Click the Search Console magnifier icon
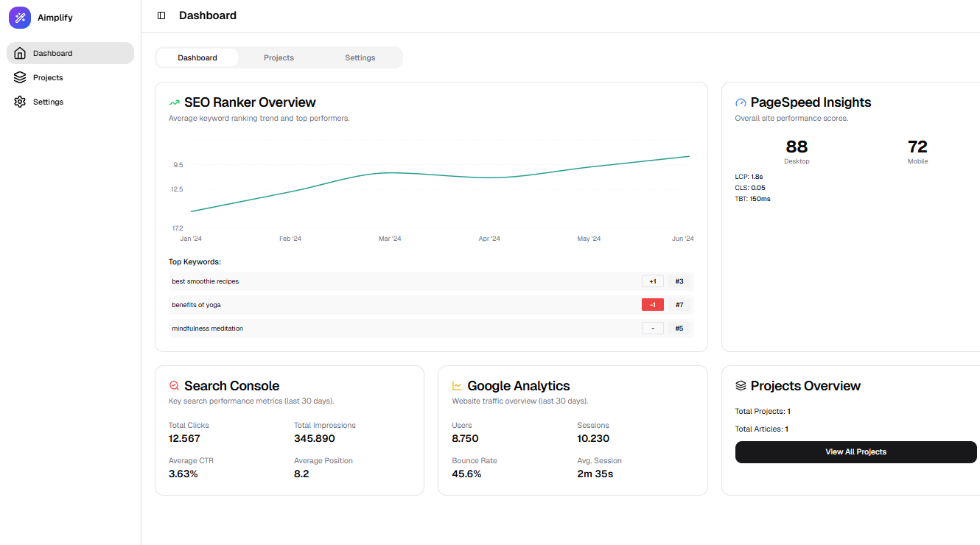Viewport: 980px width, 545px height. click(175, 386)
